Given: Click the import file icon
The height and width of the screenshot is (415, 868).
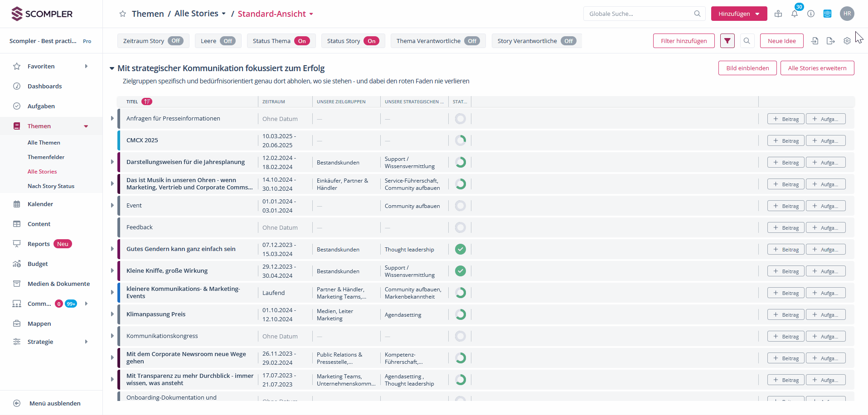Looking at the screenshot, I should coord(815,41).
